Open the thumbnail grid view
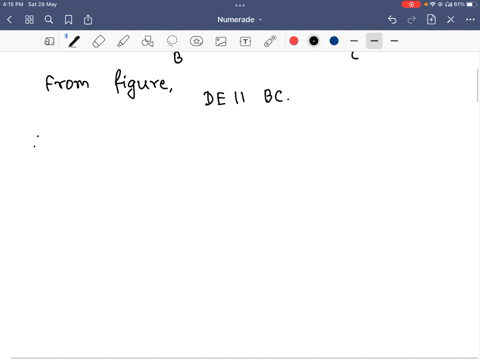Screen dimensions: 480x360 click(x=29, y=20)
